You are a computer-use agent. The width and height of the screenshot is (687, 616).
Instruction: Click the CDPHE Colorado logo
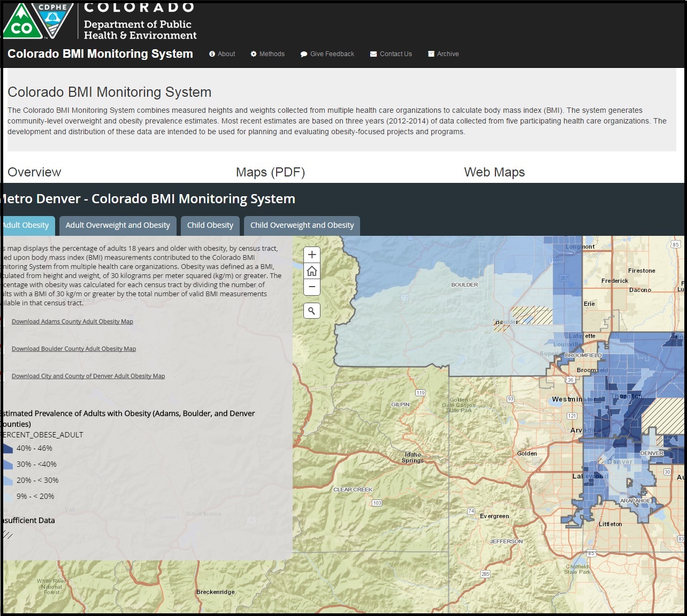pyautogui.click(x=37, y=21)
